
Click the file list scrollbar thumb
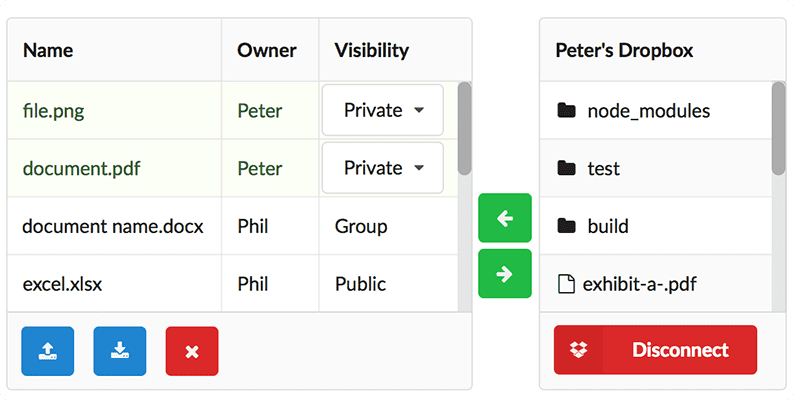(x=464, y=128)
